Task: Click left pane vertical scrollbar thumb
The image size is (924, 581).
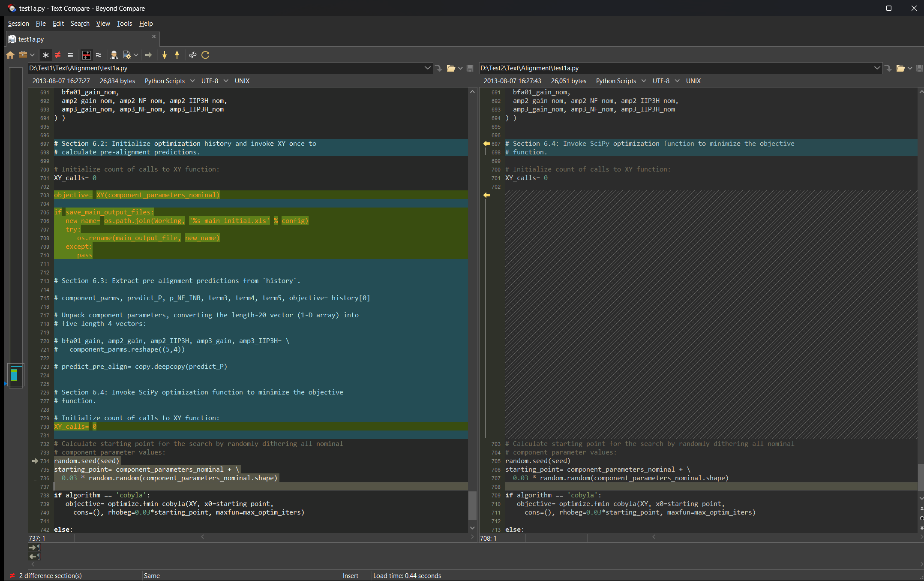Action: (x=472, y=505)
